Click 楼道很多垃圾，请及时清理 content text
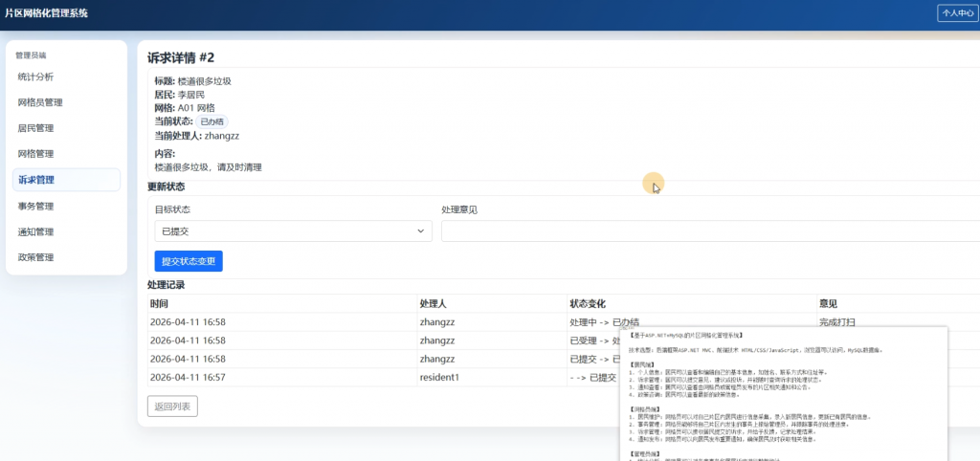 point(208,167)
